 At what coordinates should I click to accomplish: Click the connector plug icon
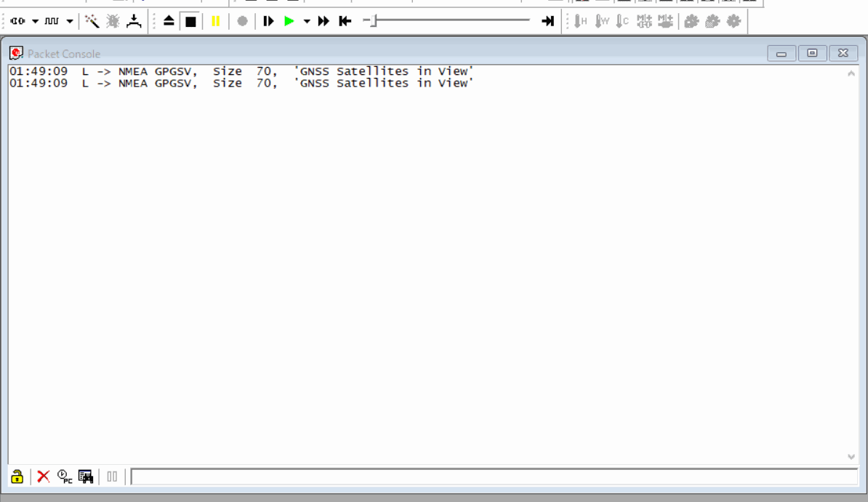[x=18, y=21]
